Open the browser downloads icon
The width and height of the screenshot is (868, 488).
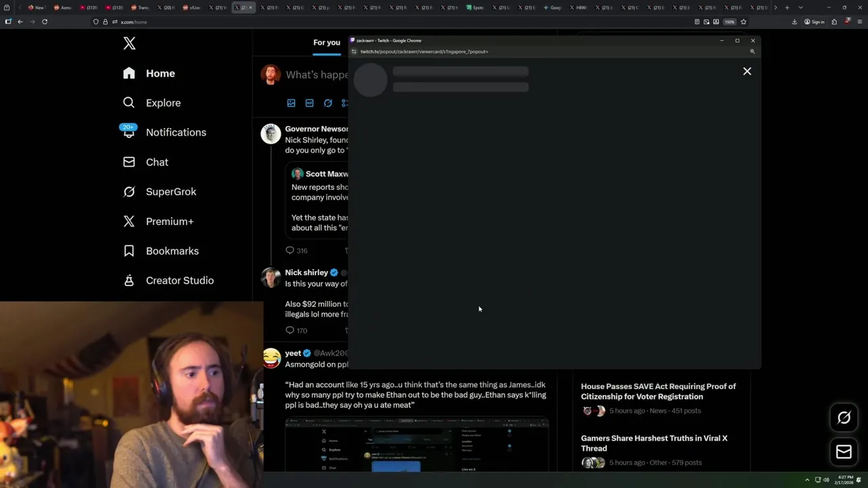(794, 22)
